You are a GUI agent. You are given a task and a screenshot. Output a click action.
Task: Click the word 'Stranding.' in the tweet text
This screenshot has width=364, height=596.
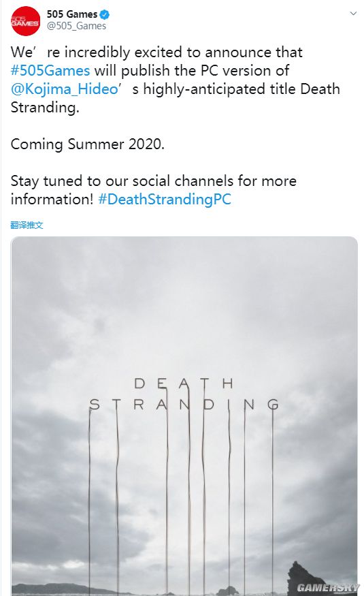(45, 108)
